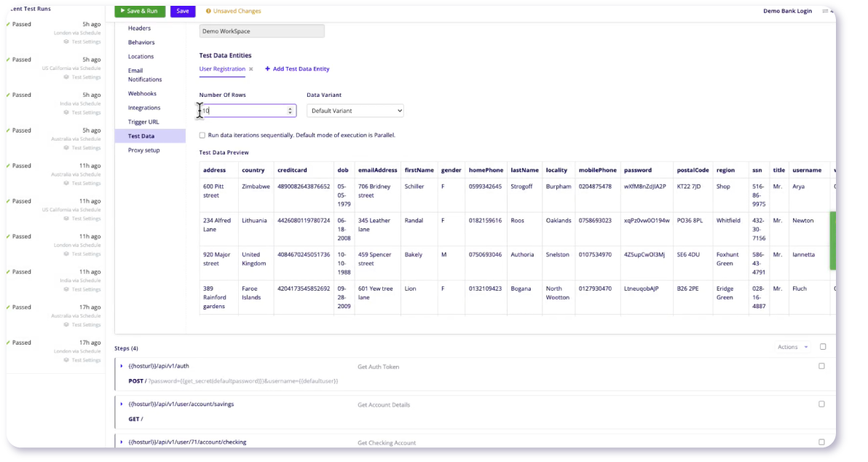Open the menu icon beside Demo Bank Login

click(826, 11)
